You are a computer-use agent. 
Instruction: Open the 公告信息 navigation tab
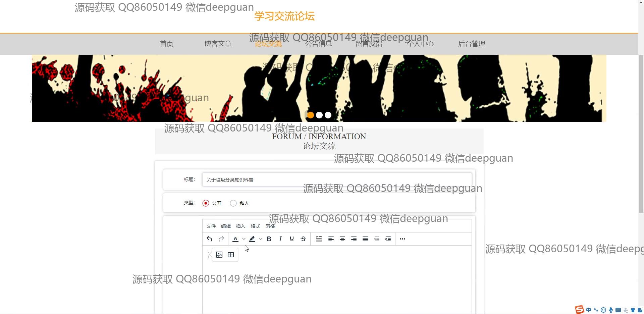point(318,44)
